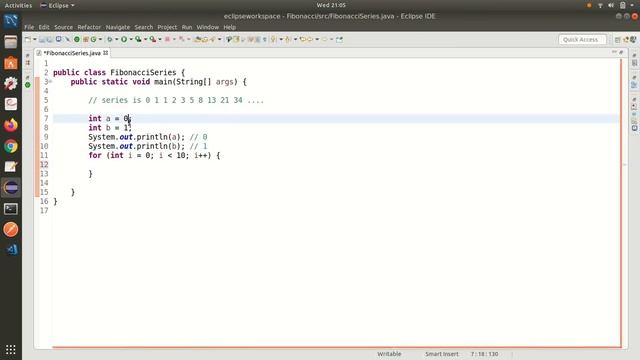Click the New Java Package icon
This screenshot has width=640, height=360.
pos(86,40)
